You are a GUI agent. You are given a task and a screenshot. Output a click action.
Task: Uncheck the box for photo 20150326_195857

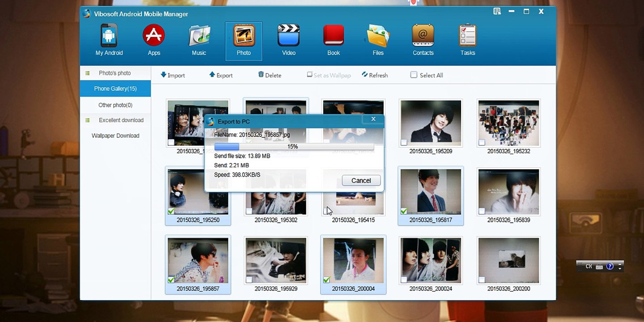(x=171, y=280)
